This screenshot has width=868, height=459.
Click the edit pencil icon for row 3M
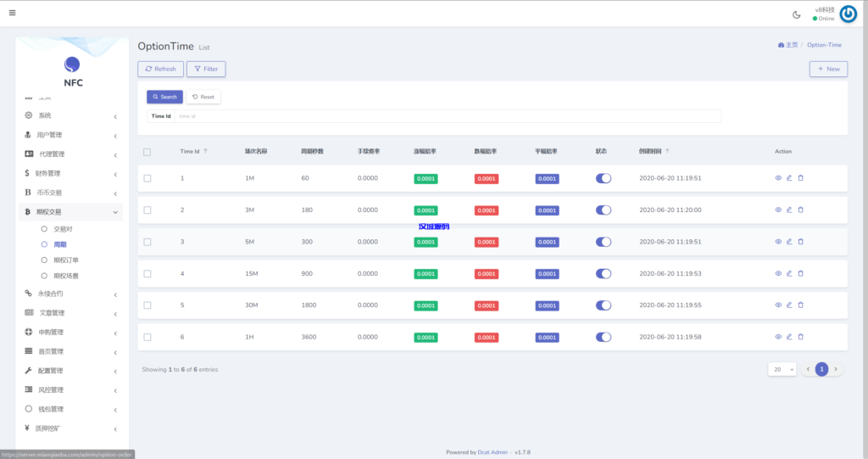tap(789, 210)
